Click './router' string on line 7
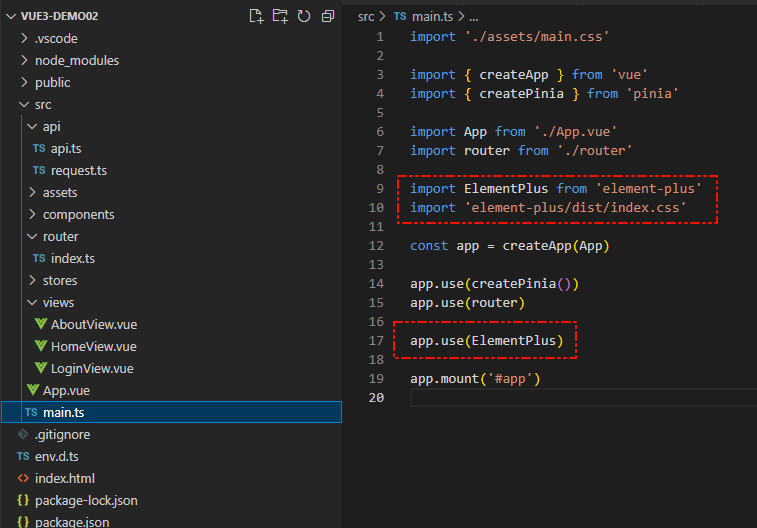 594,151
